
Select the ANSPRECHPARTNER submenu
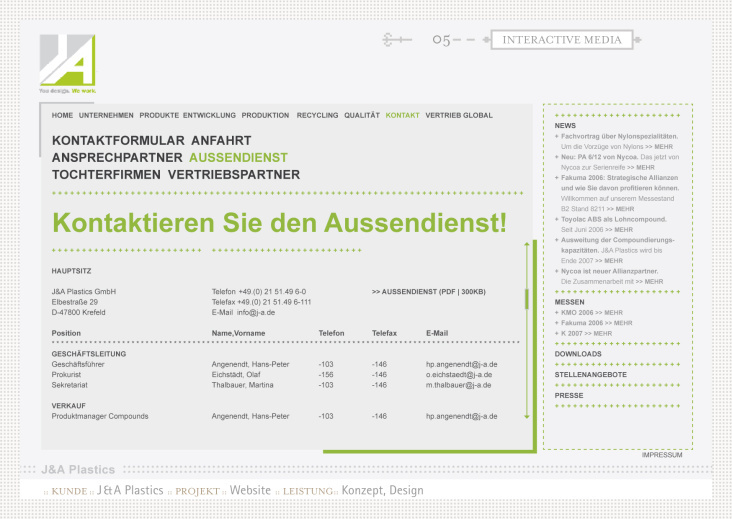point(117,158)
